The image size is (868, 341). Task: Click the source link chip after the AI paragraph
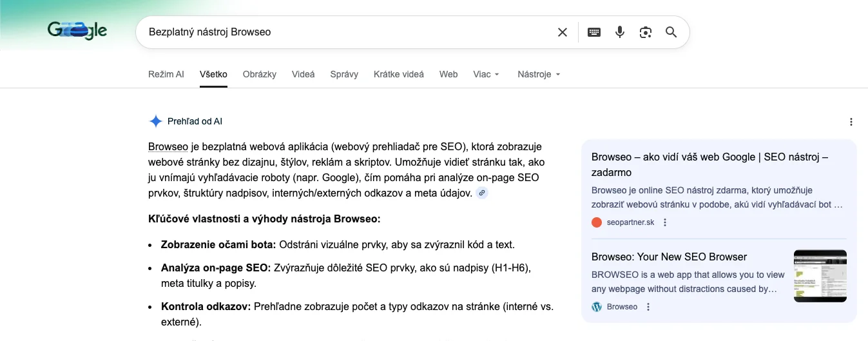(x=482, y=193)
